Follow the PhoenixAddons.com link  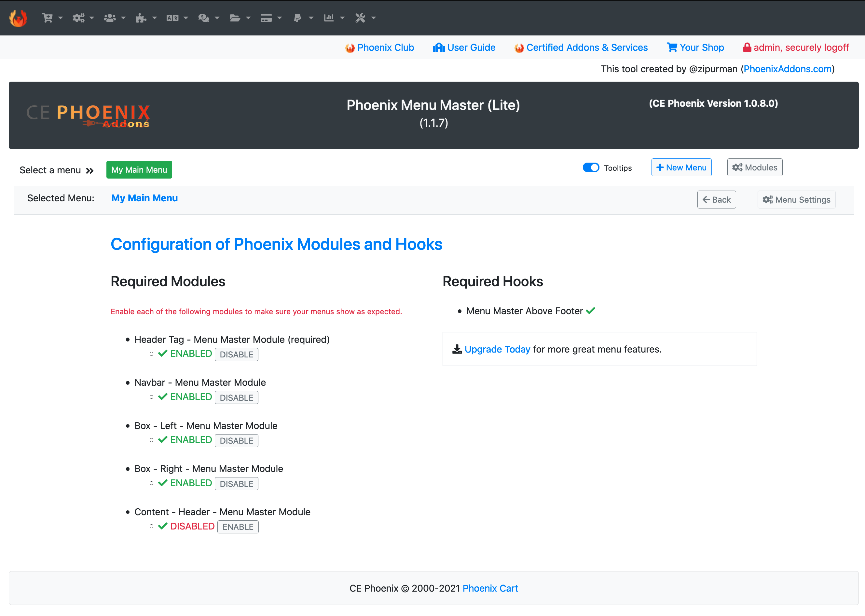point(788,69)
